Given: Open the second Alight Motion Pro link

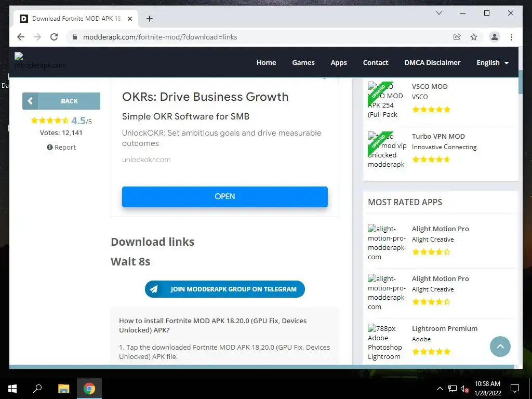Looking at the screenshot, I should point(440,279).
